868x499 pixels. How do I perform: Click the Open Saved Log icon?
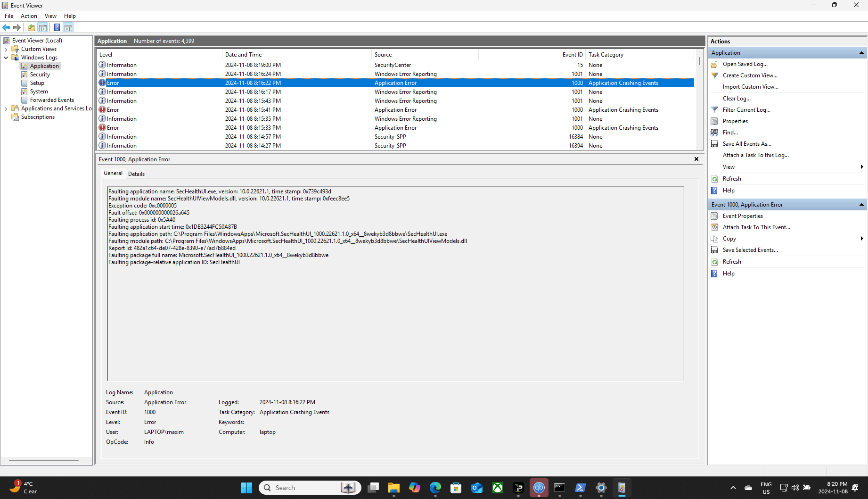[714, 64]
